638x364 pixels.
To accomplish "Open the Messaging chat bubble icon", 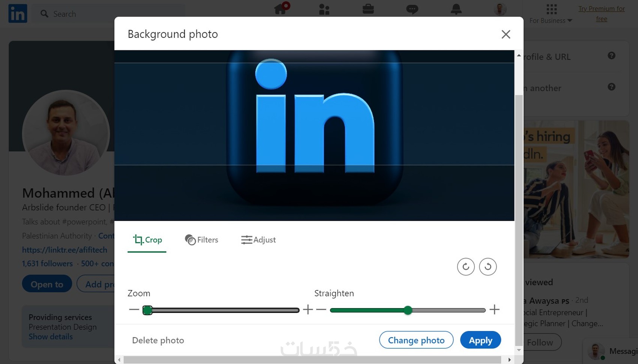I will click(412, 9).
